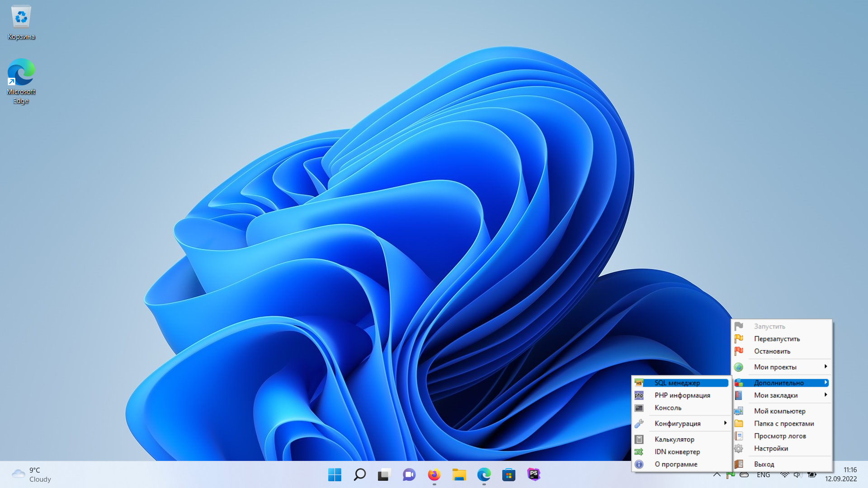Image resolution: width=868 pixels, height=488 pixels.
Task: Expand Мои проекты submenu arrow
Action: pos(826,366)
